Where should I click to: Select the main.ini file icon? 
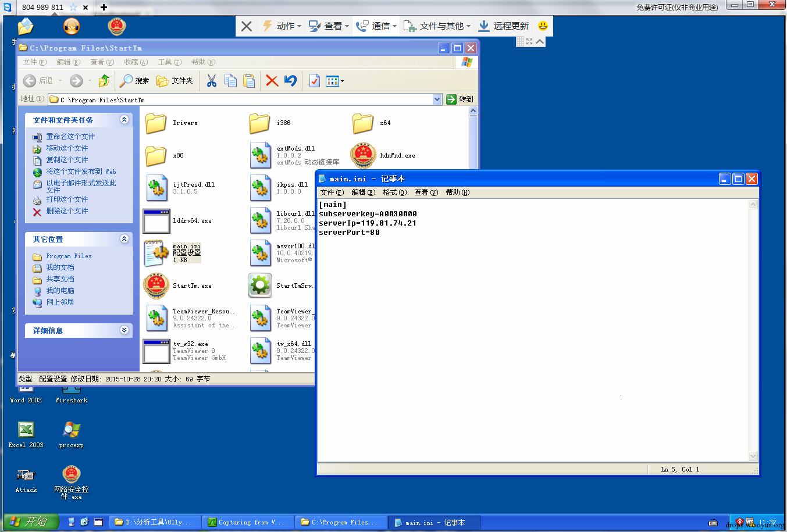pos(156,253)
